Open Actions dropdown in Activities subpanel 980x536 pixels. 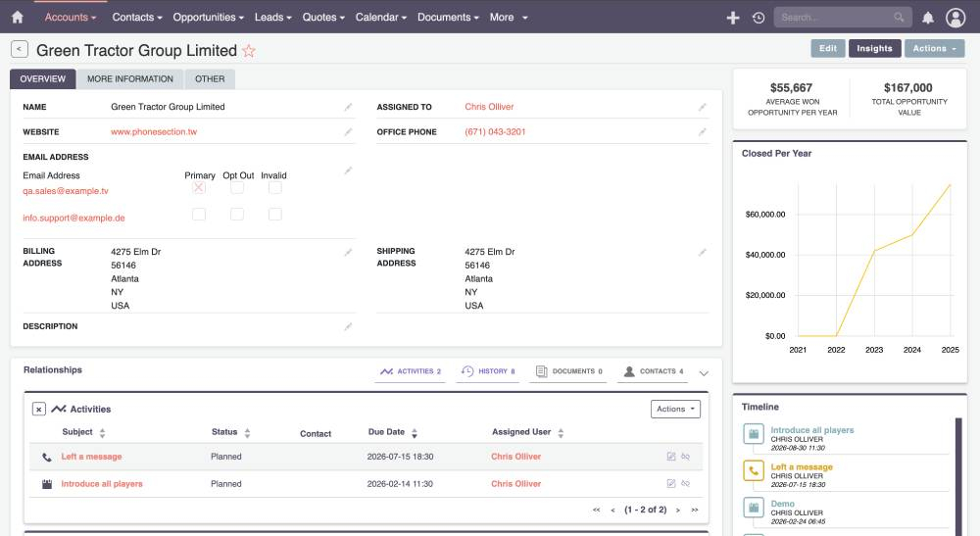pyautogui.click(x=675, y=409)
